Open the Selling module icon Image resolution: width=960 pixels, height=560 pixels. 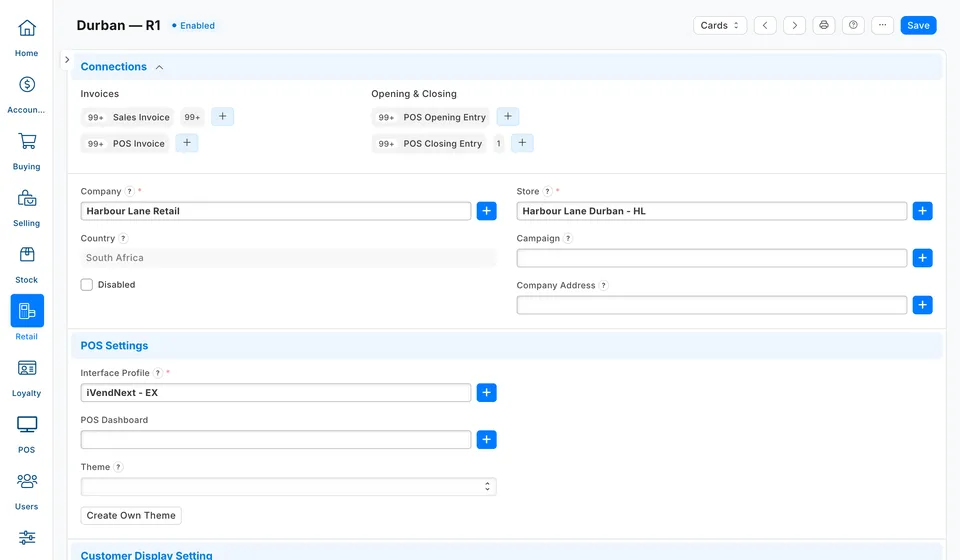(26, 198)
